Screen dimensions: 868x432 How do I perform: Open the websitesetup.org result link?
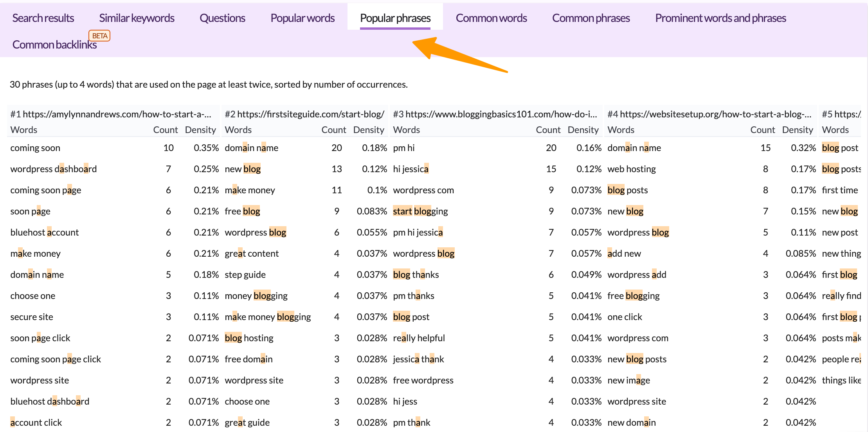[x=715, y=114]
